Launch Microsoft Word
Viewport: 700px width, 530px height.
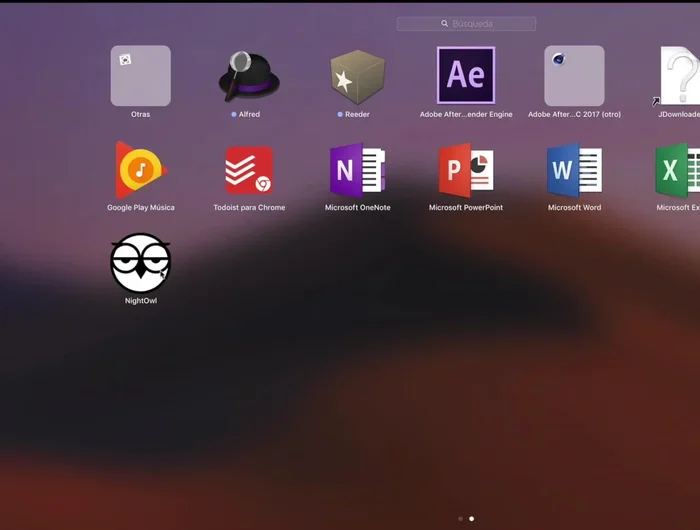click(575, 170)
